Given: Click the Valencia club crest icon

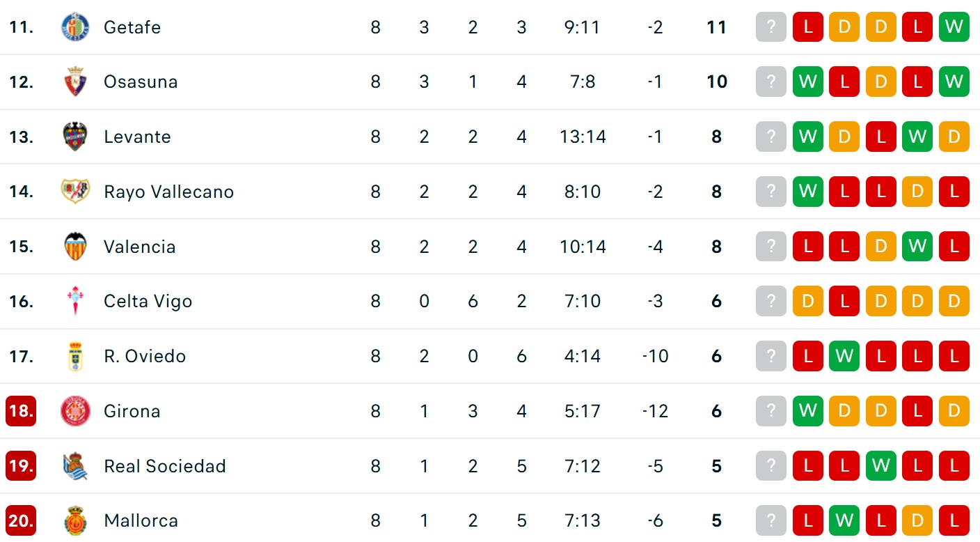Looking at the screenshot, I should pos(75,247).
